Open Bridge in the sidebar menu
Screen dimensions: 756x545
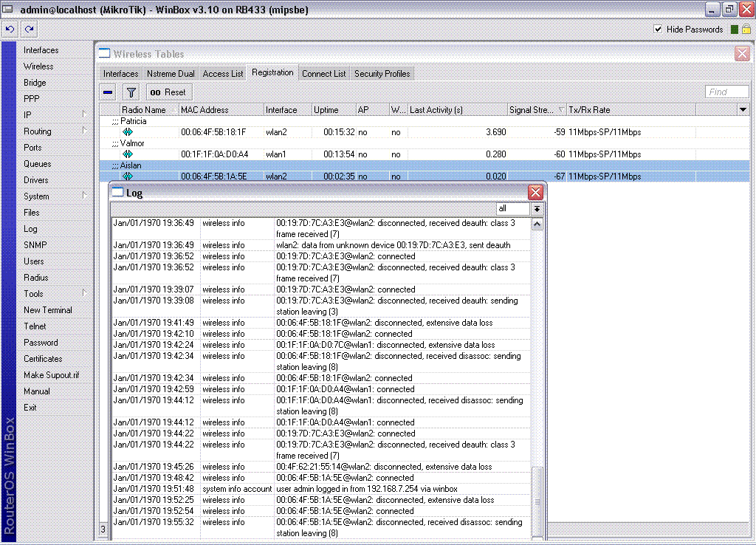35,83
